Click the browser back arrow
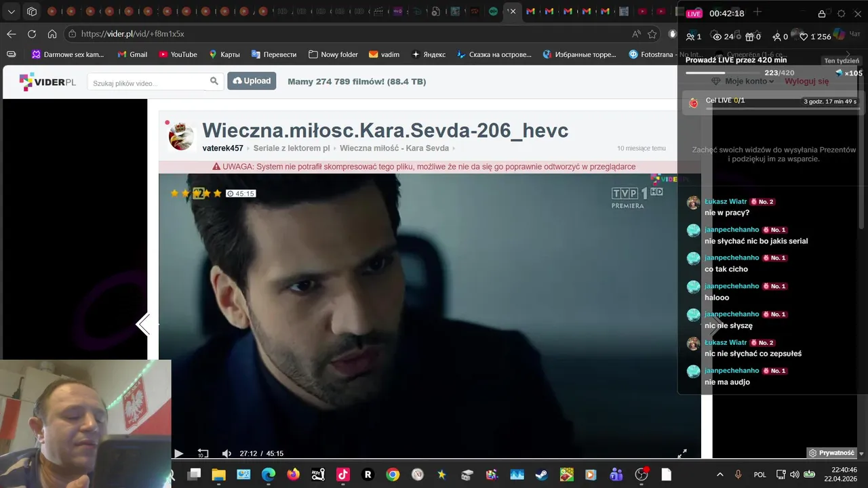This screenshot has height=488, width=868. [12, 34]
